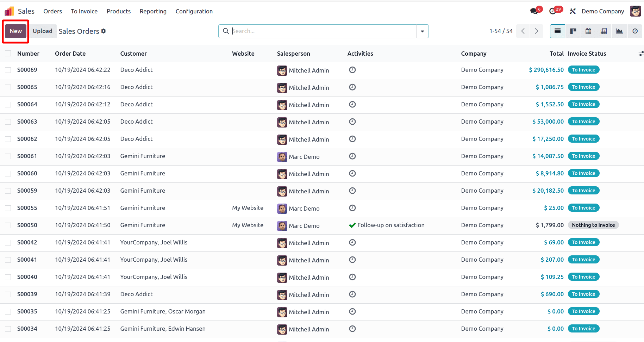
Task: Select the checkbox for order S00055
Action: [8, 208]
